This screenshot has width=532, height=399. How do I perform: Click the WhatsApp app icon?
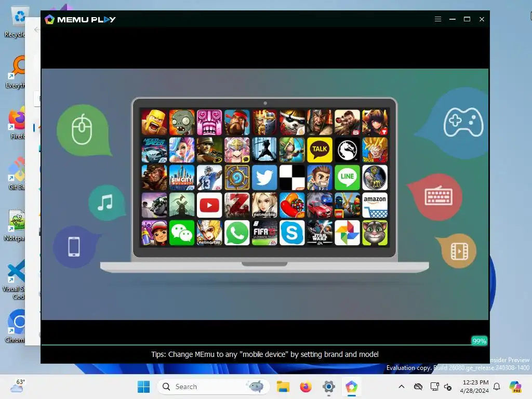(237, 233)
